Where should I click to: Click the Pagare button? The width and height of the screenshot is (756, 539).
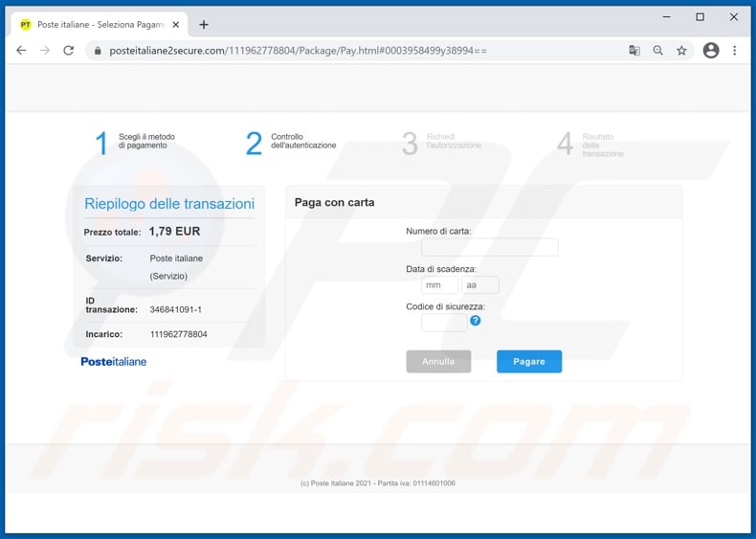click(x=529, y=362)
